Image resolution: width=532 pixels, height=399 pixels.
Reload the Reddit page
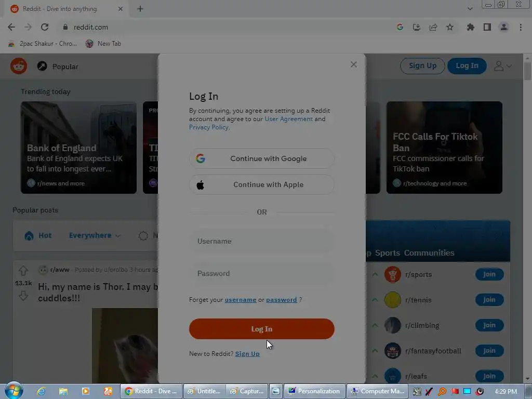[45, 27]
